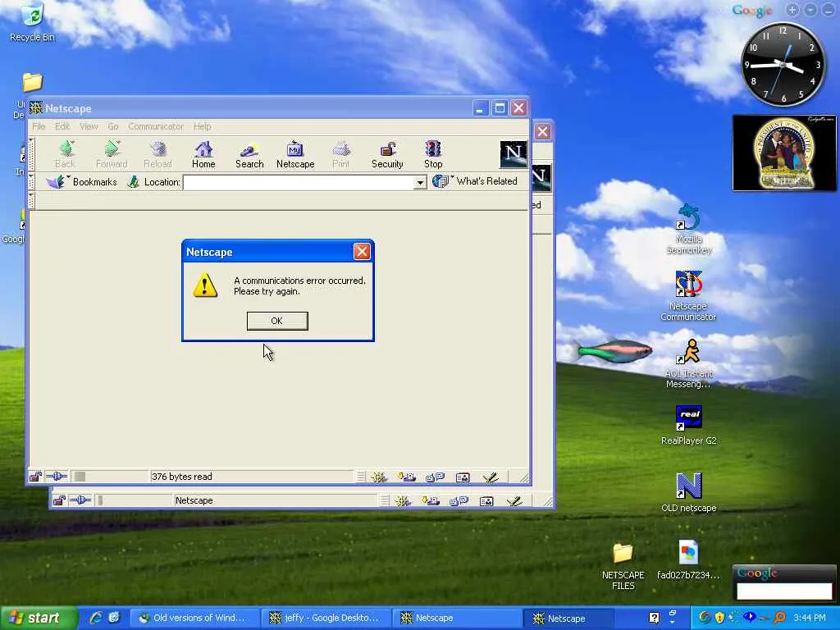Open the File menu
Image resolution: width=840 pixels, height=630 pixels.
[x=39, y=126]
